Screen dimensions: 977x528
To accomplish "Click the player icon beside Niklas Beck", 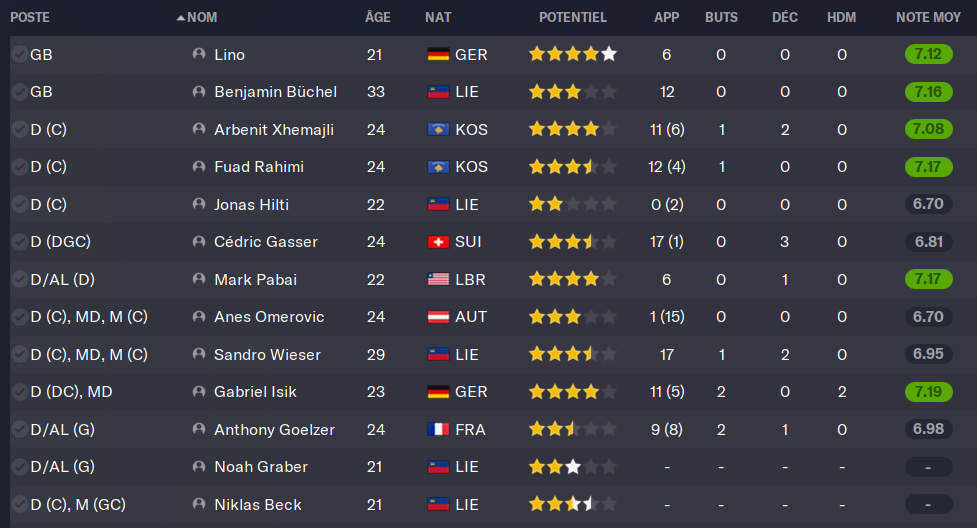I will click(x=199, y=504).
